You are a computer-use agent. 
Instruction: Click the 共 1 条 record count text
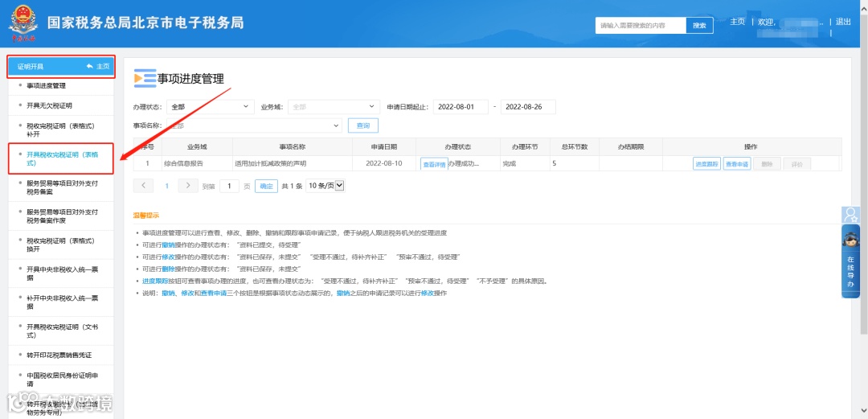(292, 187)
